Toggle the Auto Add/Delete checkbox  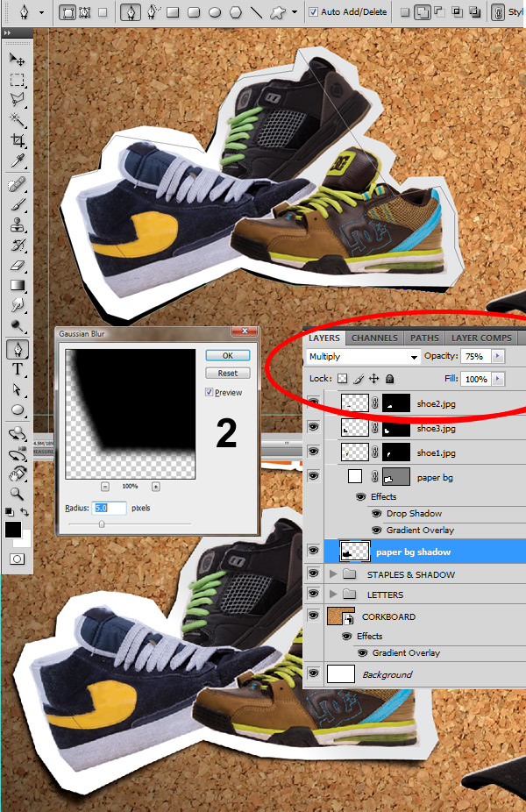(x=313, y=12)
